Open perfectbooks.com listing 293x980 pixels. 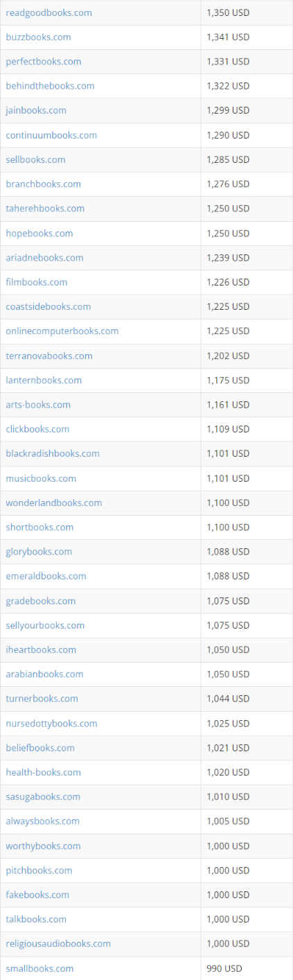tap(44, 62)
